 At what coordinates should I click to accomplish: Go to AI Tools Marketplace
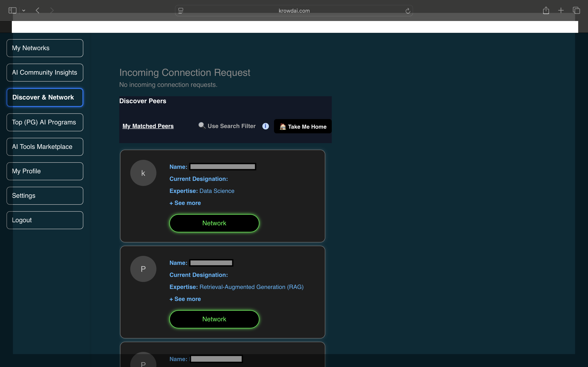click(x=45, y=147)
